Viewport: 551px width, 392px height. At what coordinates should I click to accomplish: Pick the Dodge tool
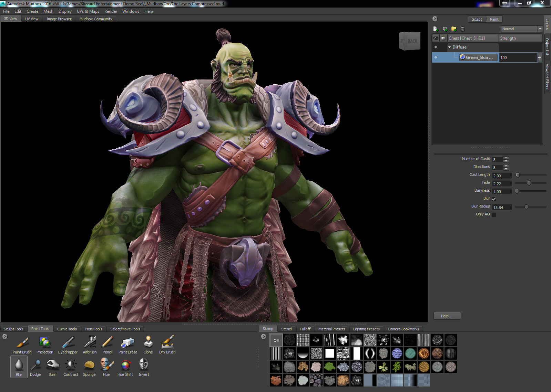(35, 367)
